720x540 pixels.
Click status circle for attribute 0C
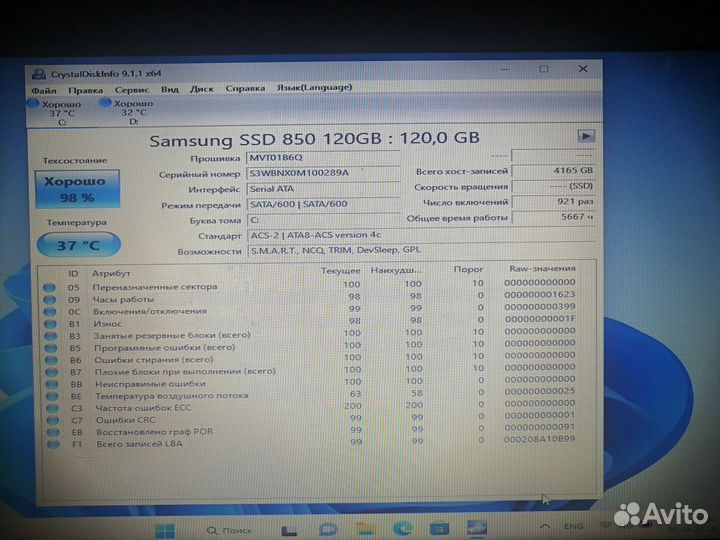pos(50,312)
